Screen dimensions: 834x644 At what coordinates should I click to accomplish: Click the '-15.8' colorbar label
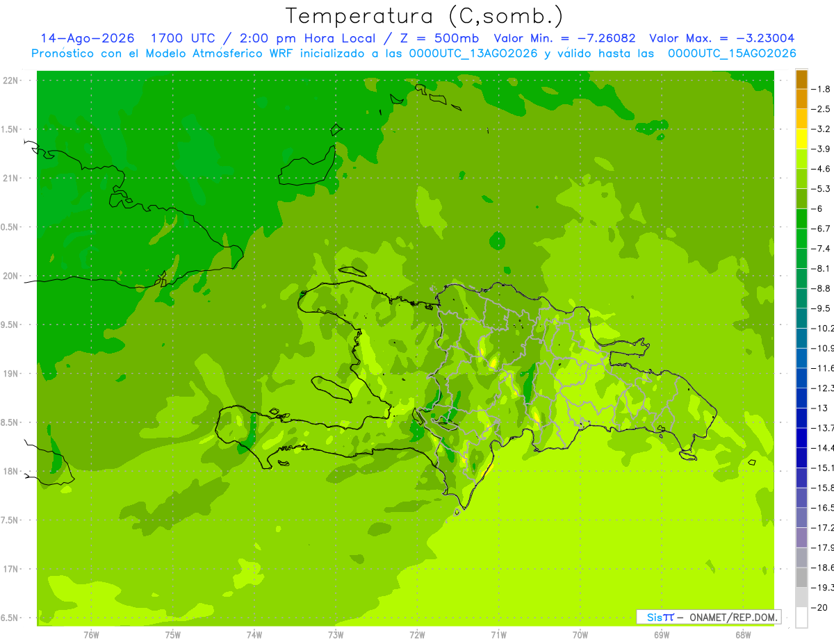(823, 488)
